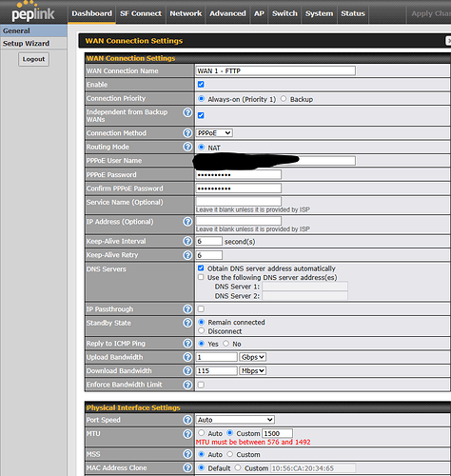Image resolution: width=451 pixels, height=476 pixels.
Task: Click the Upload Bandwidth value field
Action: coord(217,357)
